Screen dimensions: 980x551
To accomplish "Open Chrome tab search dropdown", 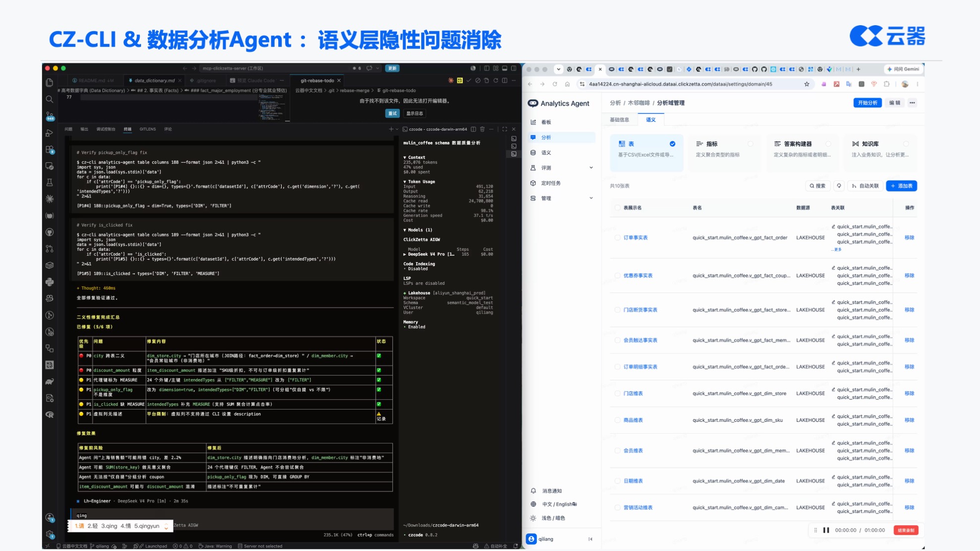I will (558, 69).
